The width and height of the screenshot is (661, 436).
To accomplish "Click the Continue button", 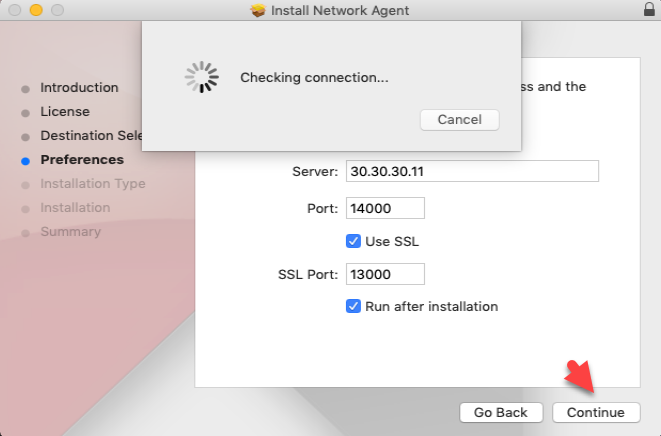I will point(596,412).
